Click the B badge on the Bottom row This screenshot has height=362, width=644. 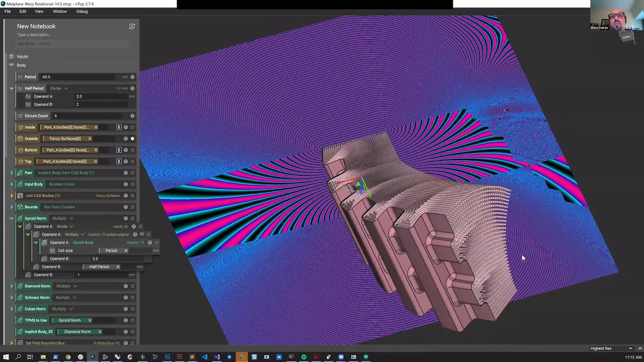(119, 150)
